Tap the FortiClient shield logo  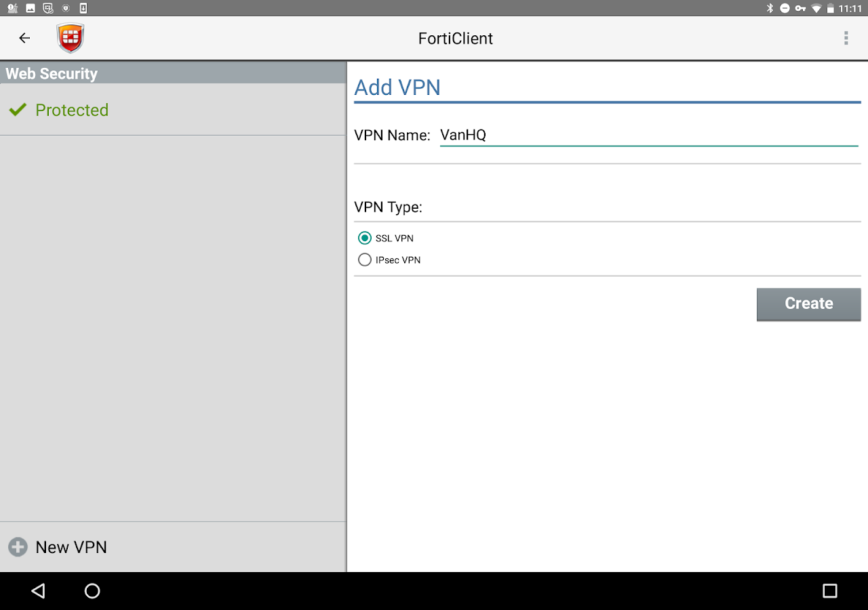[x=71, y=38]
